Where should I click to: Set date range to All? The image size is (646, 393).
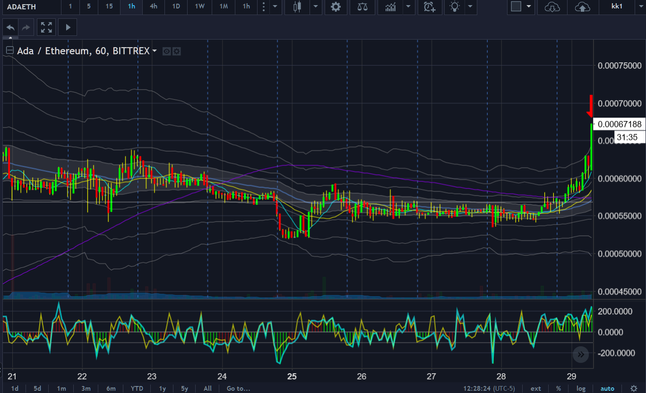208,388
